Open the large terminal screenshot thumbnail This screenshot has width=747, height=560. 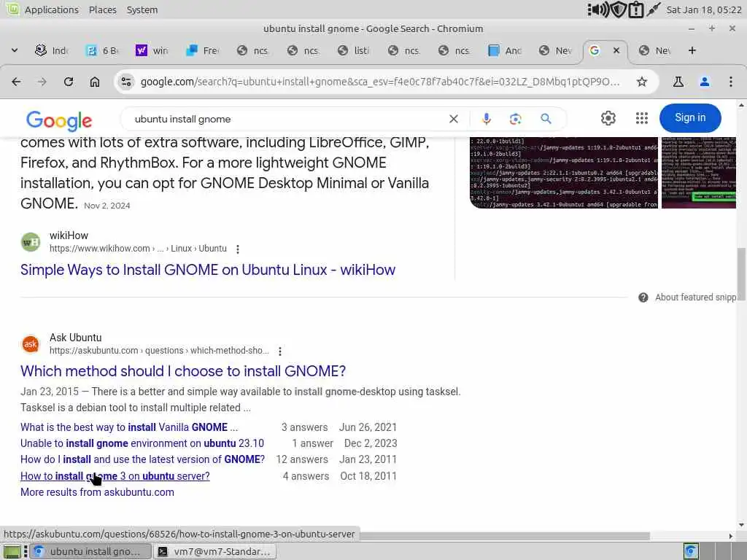pyautogui.click(x=564, y=173)
